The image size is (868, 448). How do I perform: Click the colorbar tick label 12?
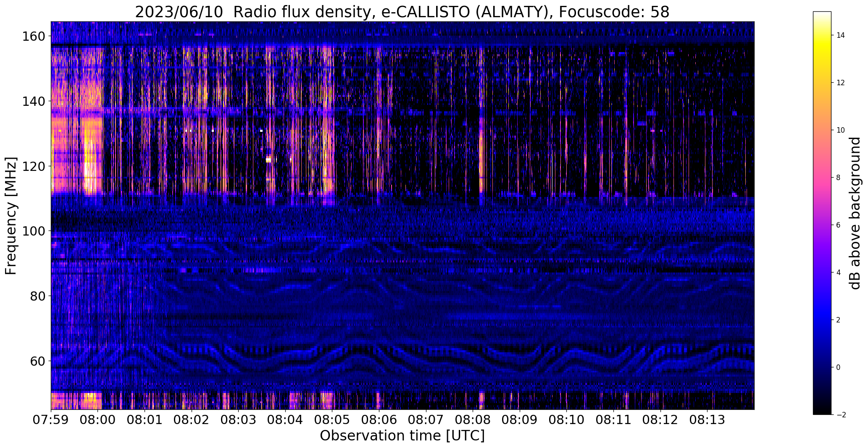(x=840, y=83)
